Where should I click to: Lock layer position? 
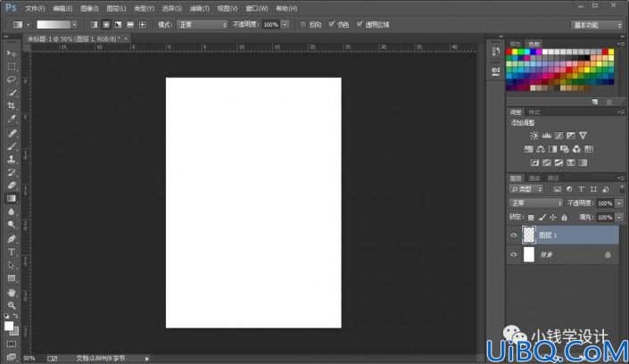click(x=553, y=218)
